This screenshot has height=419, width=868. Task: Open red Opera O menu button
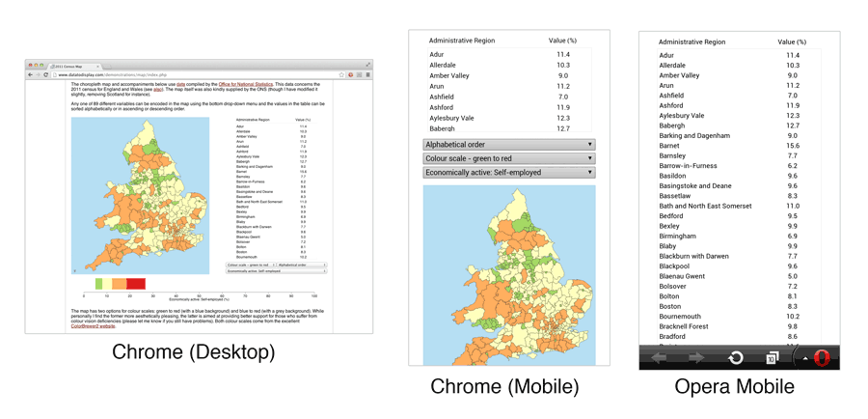(x=821, y=358)
